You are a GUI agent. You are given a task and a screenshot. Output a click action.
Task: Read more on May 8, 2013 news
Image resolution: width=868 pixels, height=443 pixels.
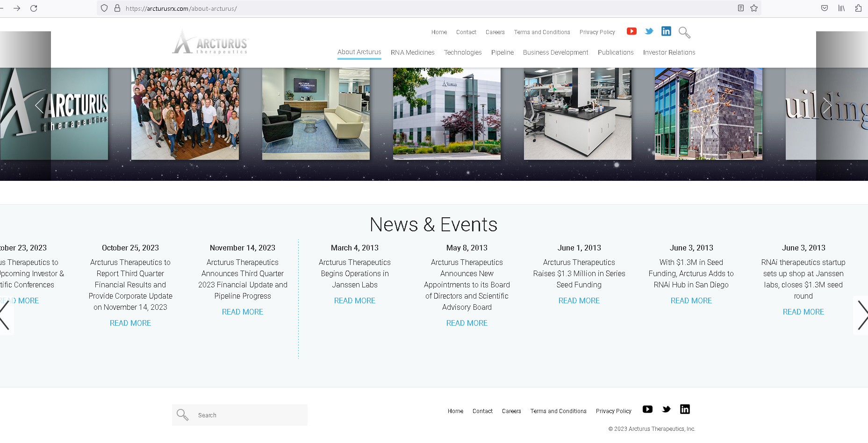[x=467, y=323]
